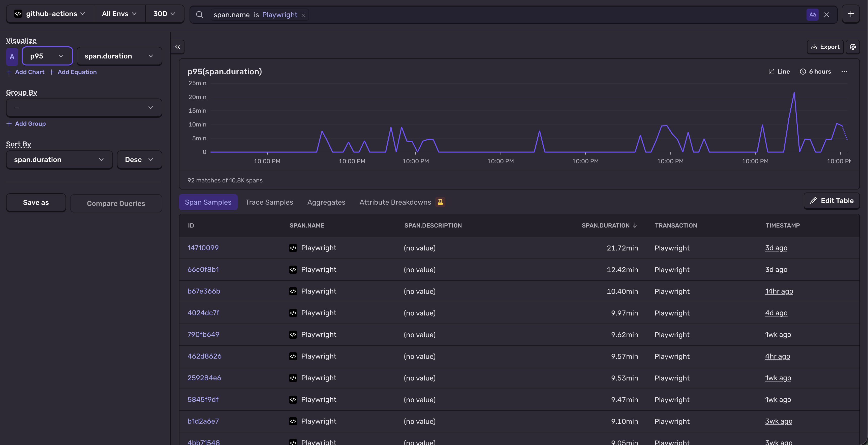Click the 4hr ago timestamp
The width and height of the screenshot is (868, 445).
(x=777, y=356)
